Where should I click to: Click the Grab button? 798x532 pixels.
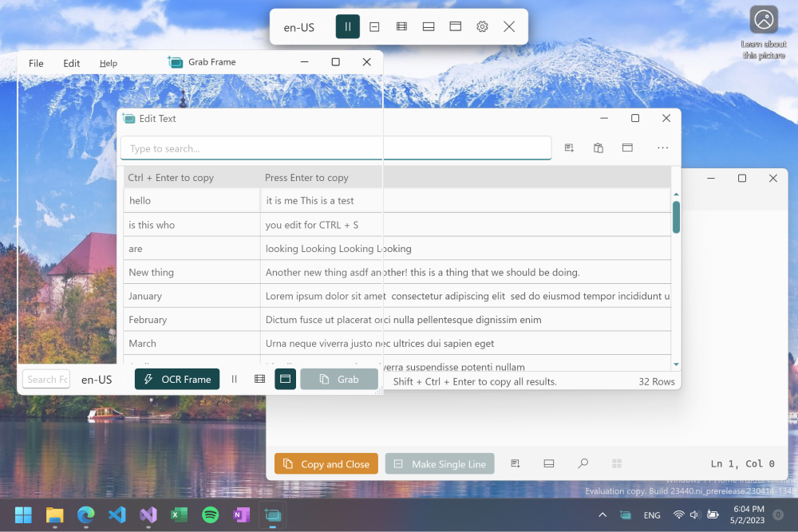click(339, 379)
